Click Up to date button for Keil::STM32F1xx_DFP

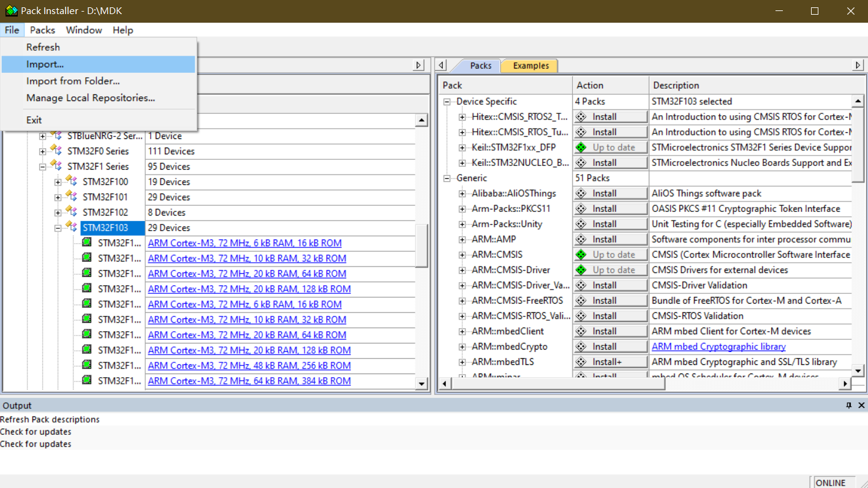pyautogui.click(x=610, y=148)
